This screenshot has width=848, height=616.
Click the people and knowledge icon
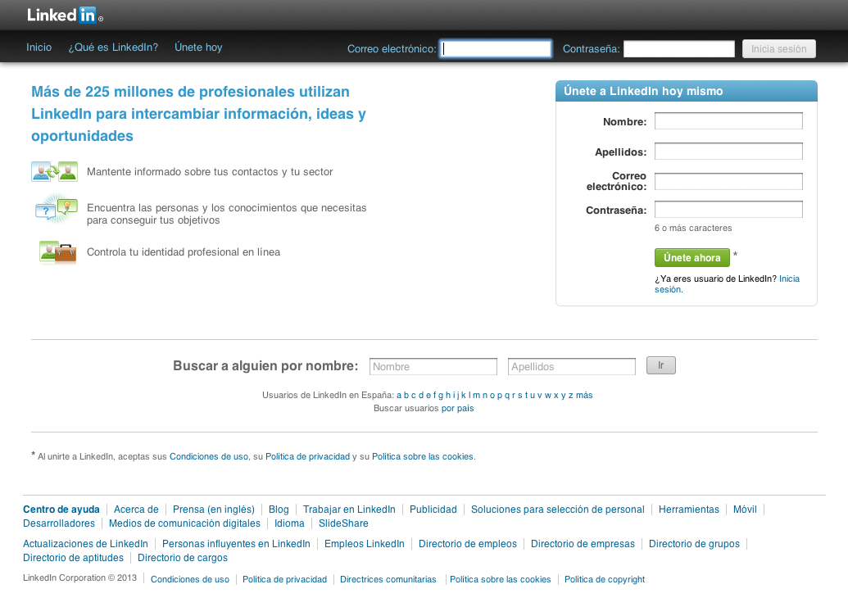[56, 209]
